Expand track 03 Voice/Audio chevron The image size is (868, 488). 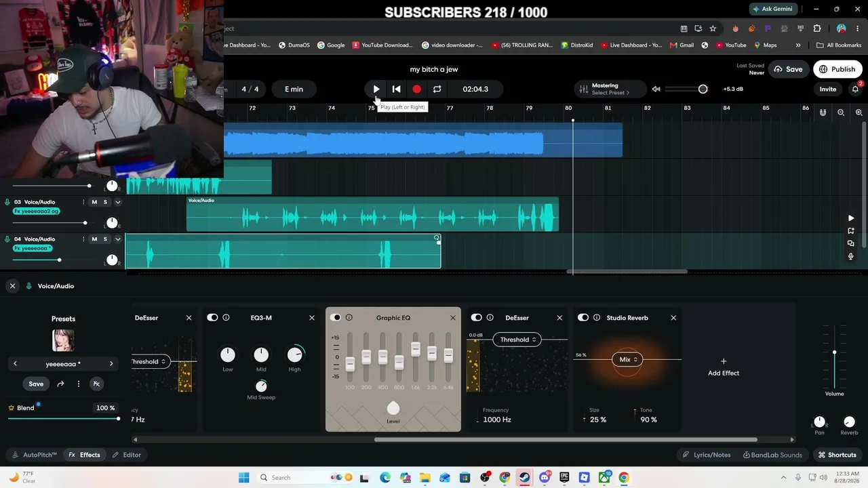pyautogui.click(x=117, y=202)
